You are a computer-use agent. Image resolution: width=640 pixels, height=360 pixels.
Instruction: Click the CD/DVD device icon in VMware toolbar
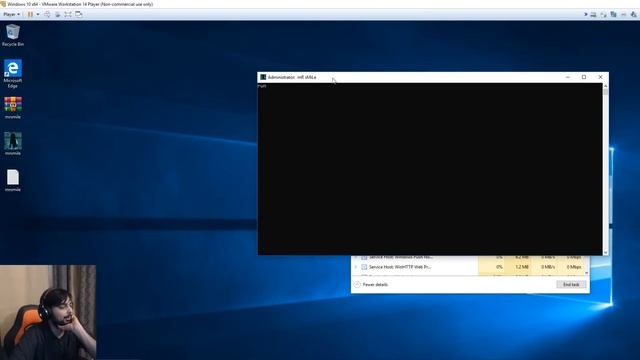603,14
